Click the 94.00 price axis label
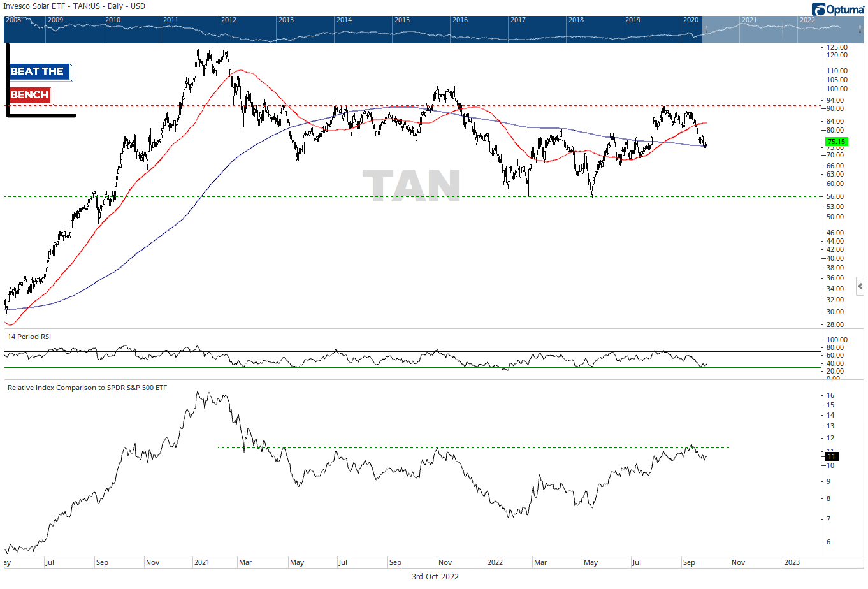Image resolution: width=868 pixels, height=589 pixels. pos(835,100)
